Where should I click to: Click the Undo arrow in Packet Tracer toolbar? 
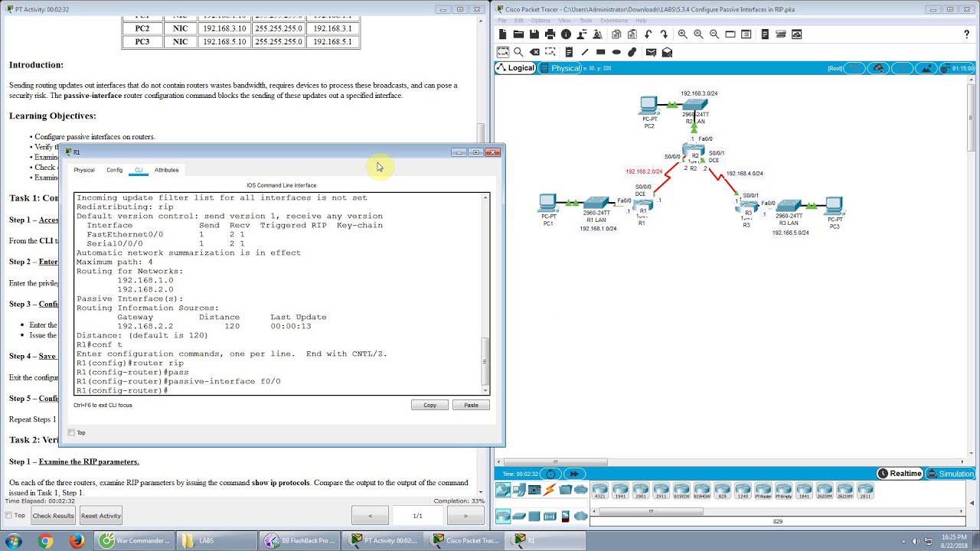click(648, 34)
